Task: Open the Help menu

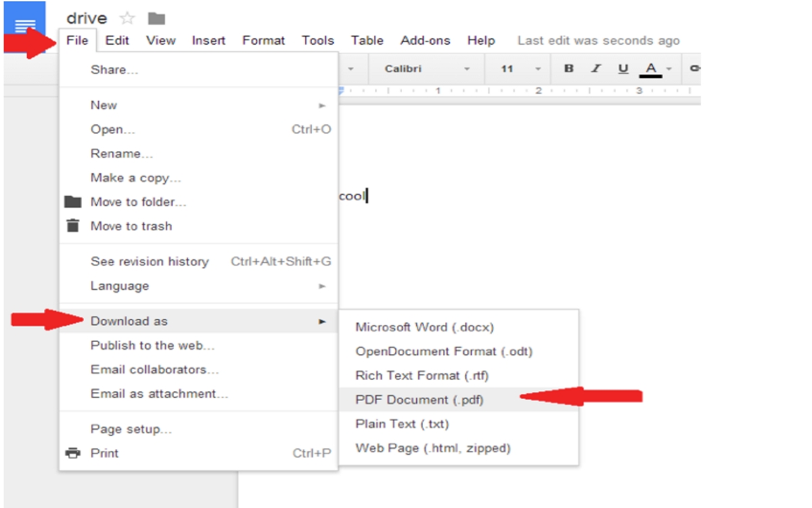Action: (481, 41)
